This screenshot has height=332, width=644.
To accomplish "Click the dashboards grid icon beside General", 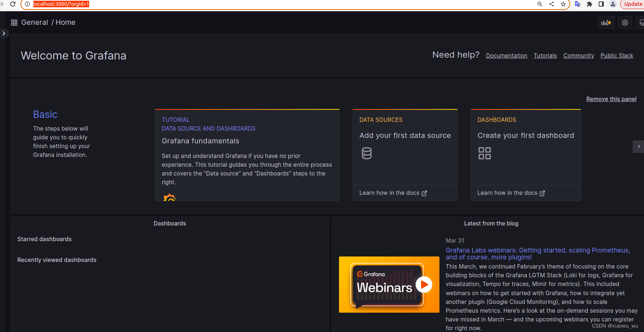I will (14, 23).
